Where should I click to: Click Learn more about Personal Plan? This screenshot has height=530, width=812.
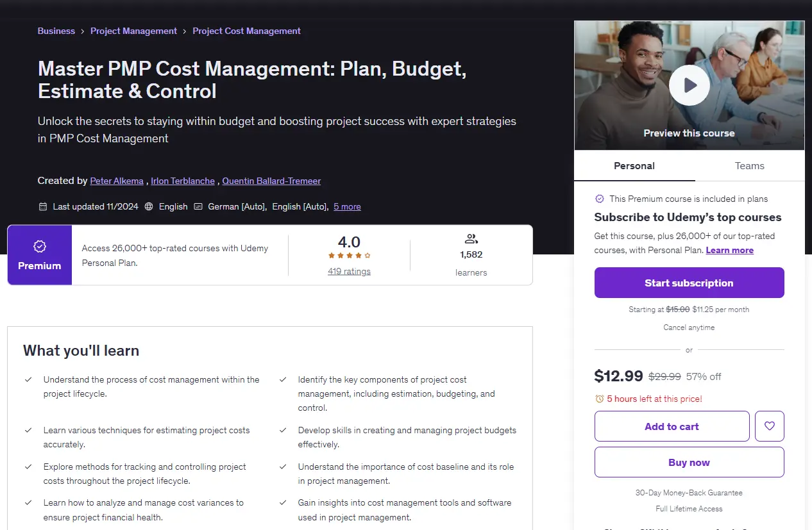730,250
